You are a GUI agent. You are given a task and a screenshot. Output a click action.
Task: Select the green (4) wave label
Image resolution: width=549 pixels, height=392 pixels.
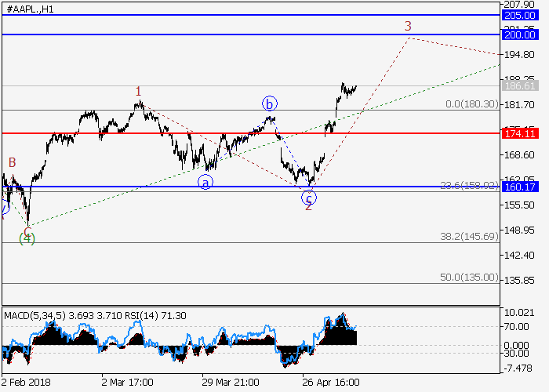coord(27,238)
